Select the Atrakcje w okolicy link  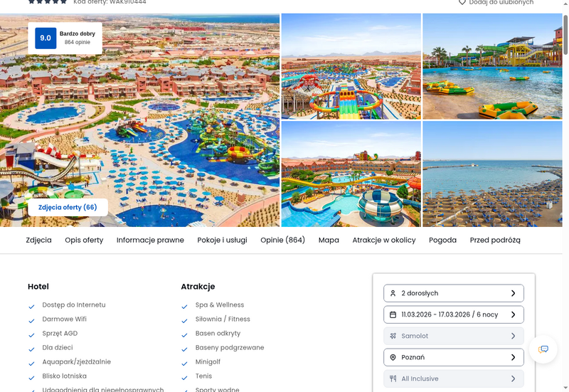click(x=384, y=240)
